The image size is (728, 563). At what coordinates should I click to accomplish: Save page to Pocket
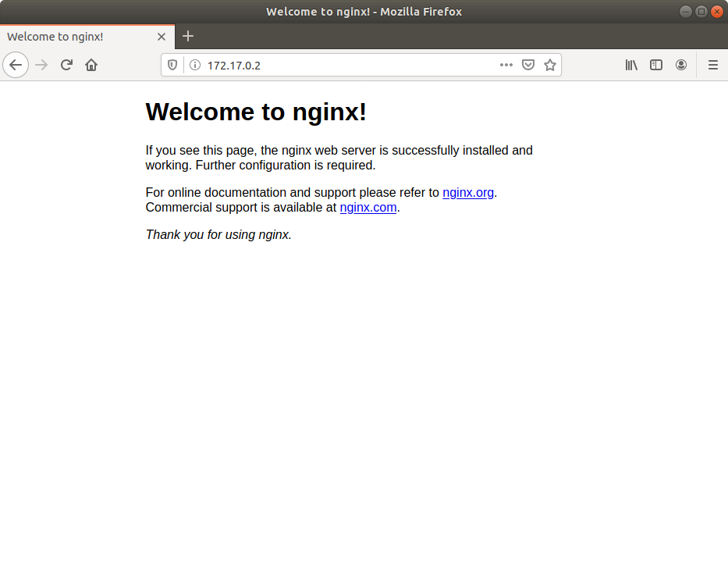point(528,66)
